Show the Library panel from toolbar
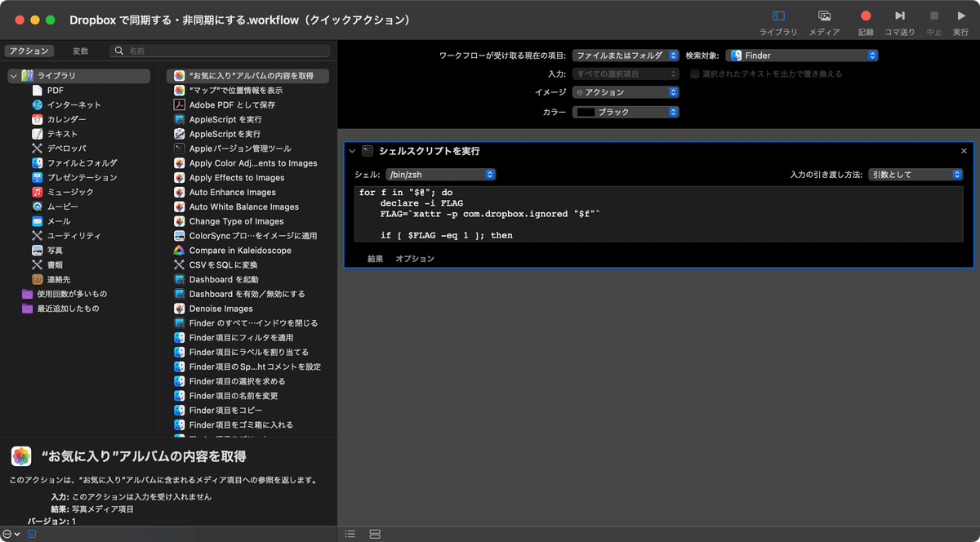 (x=778, y=21)
